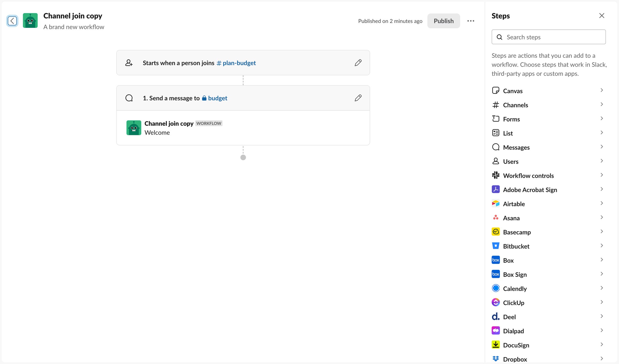Select the List icon
Image resolution: width=619 pixels, height=364 pixels.
click(x=496, y=133)
